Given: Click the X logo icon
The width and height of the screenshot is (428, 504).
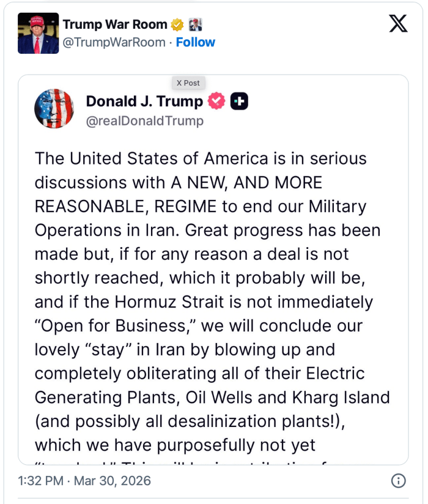Looking at the screenshot, I should (x=398, y=24).
